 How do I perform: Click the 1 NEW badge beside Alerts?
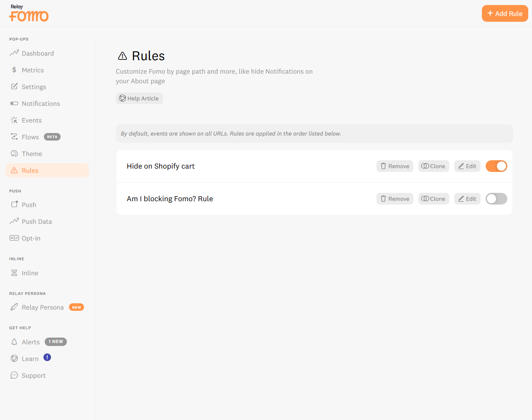56,342
